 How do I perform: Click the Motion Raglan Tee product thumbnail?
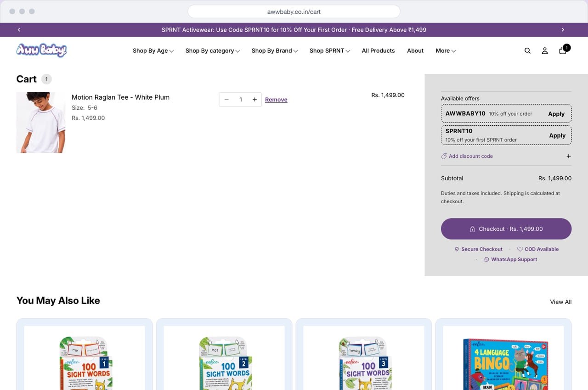(41, 122)
